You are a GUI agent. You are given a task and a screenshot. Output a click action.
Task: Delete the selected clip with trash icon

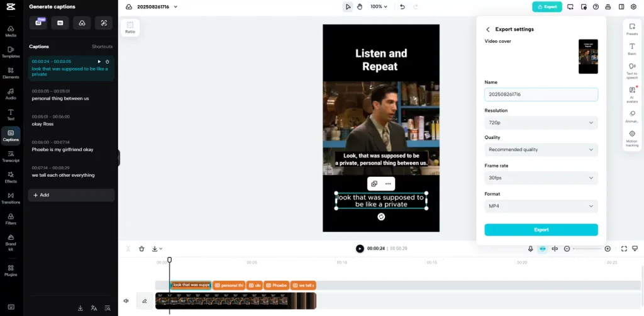pyautogui.click(x=142, y=249)
